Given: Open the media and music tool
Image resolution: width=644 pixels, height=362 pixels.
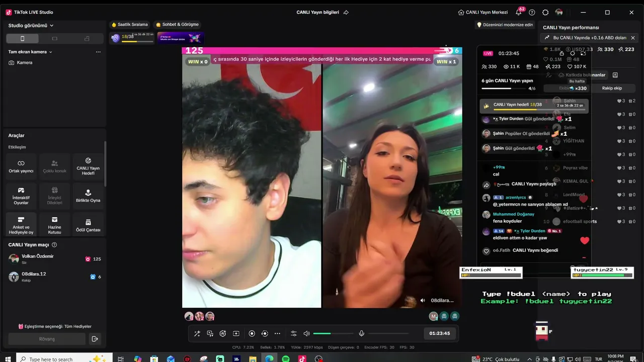Looking at the screenshot, I should 210,333.
